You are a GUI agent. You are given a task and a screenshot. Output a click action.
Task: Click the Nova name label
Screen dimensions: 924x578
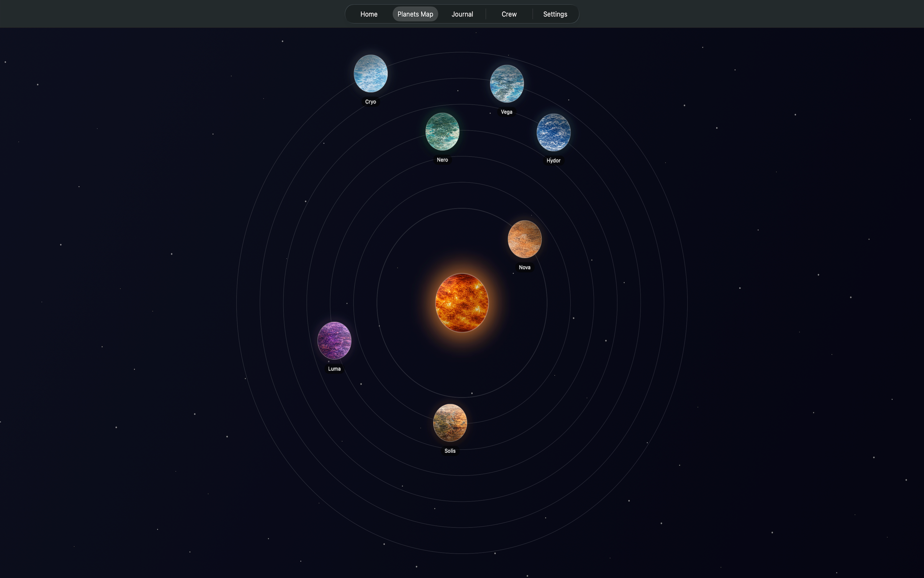[x=524, y=267]
